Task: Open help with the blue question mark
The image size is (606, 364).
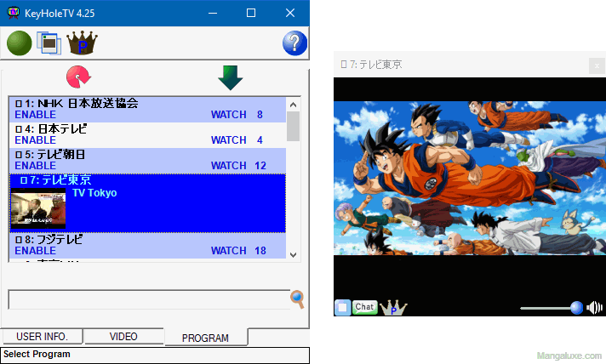Action: click(294, 43)
